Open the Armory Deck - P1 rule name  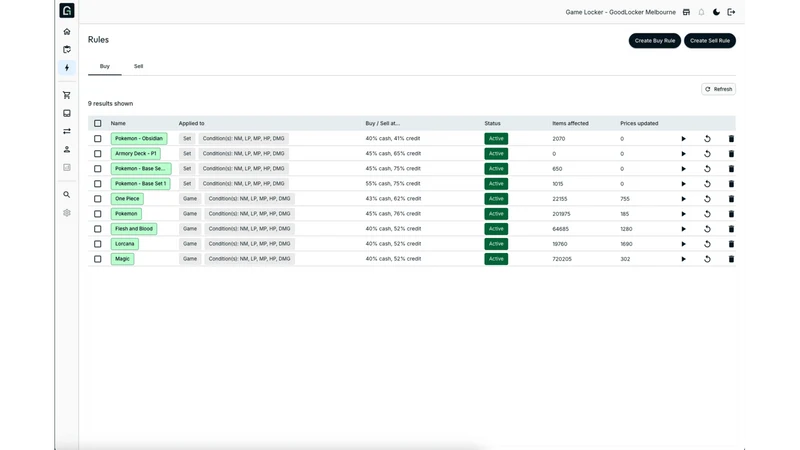coord(136,154)
